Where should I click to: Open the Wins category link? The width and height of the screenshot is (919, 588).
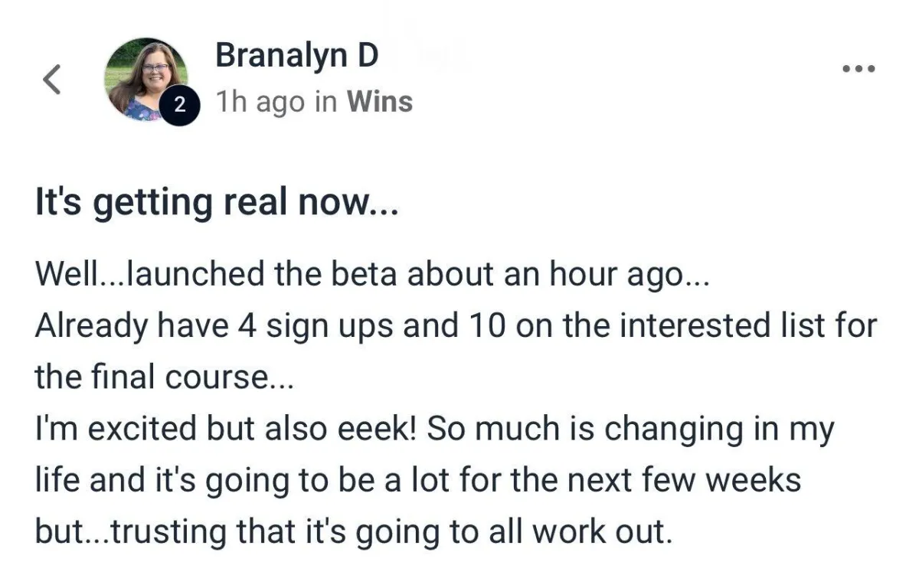coord(380,102)
